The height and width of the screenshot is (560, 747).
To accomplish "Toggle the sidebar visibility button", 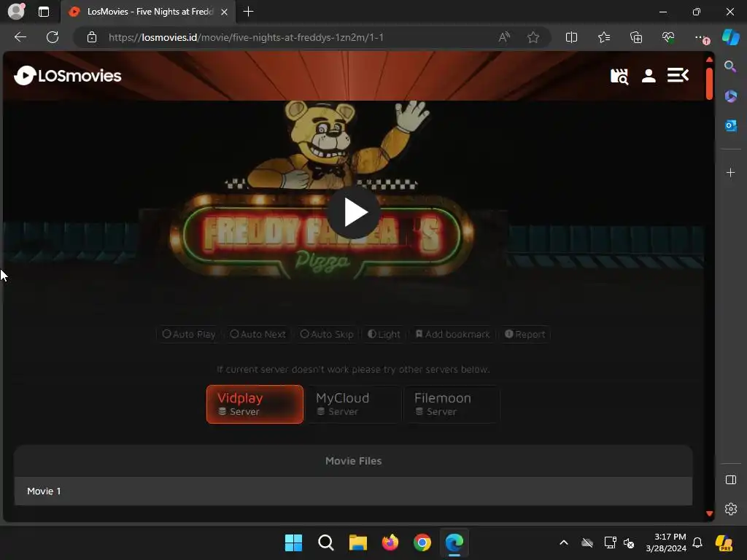I will tap(730, 480).
